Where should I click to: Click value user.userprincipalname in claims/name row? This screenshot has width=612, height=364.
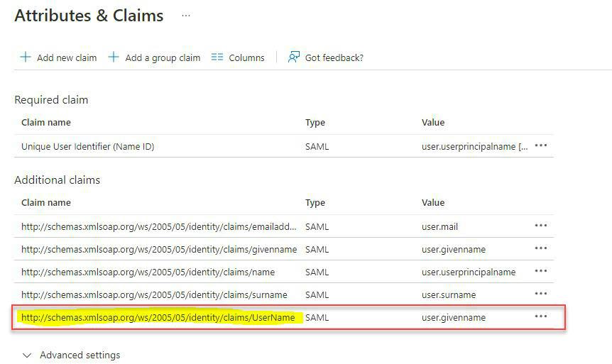coord(469,272)
